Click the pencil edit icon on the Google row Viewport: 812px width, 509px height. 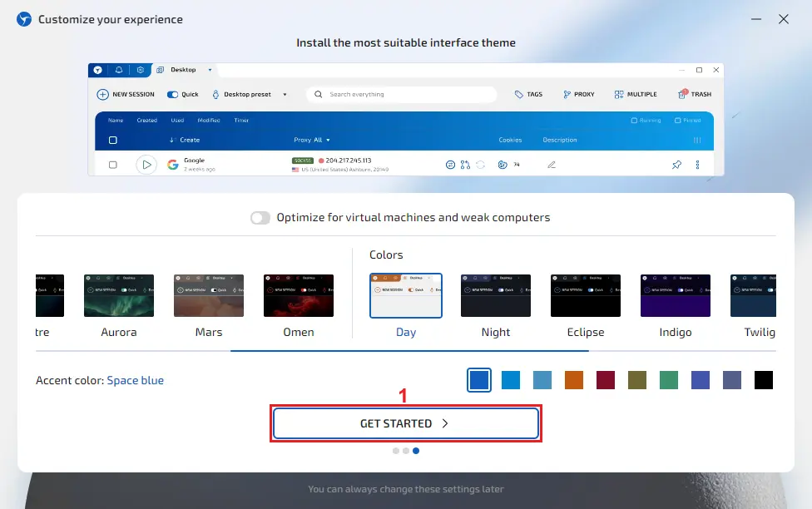pyautogui.click(x=552, y=165)
